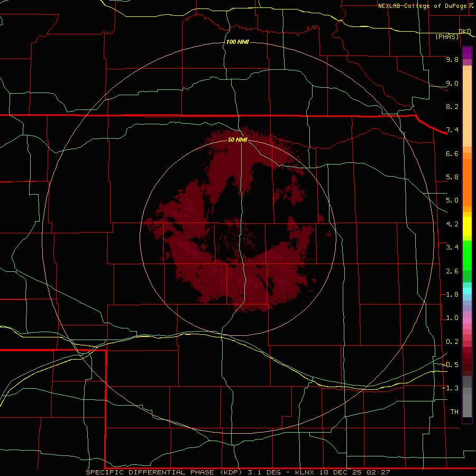Viewport: 476px width, 476px height.
Task: Click the 3.4 value on the color scale
Action: (452, 248)
